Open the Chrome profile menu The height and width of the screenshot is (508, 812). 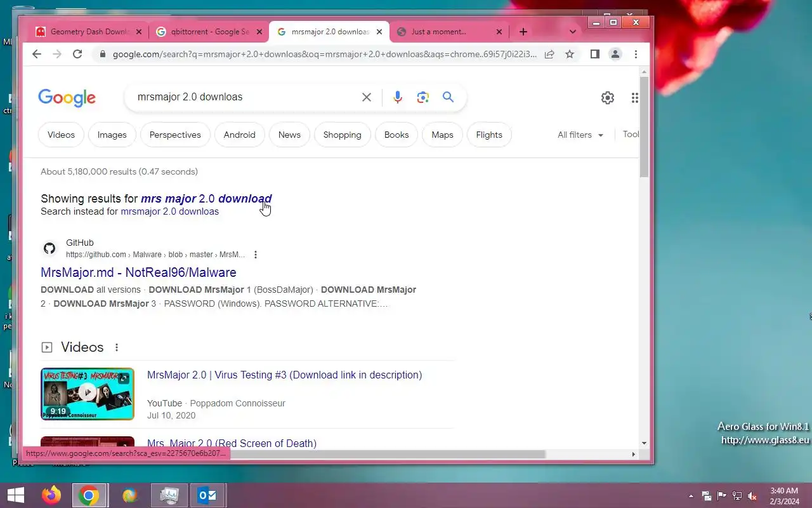click(x=615, y=54)
